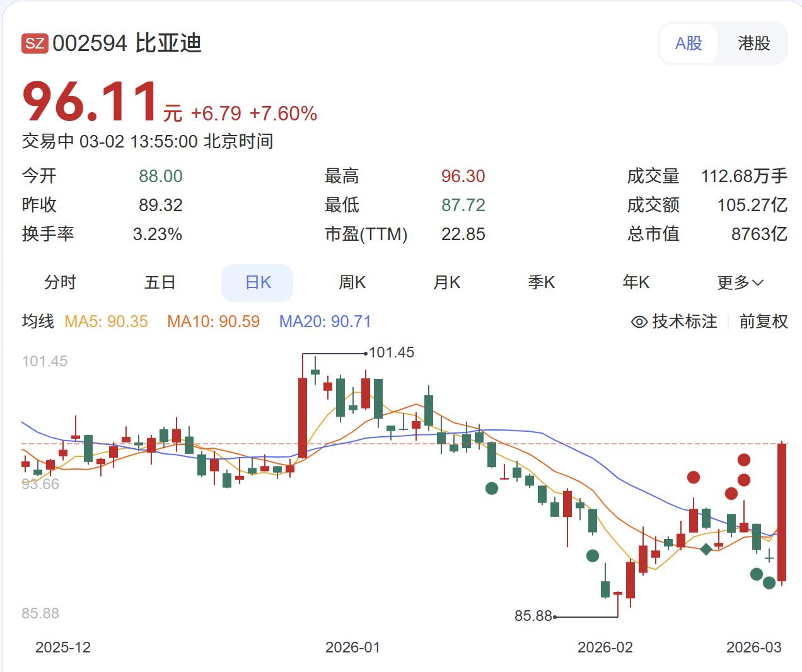Image resolution: width=802 pixels, height=672 pixels.
Task: Switch to the 港股 market toggle
Action: (x=754, y=43)
